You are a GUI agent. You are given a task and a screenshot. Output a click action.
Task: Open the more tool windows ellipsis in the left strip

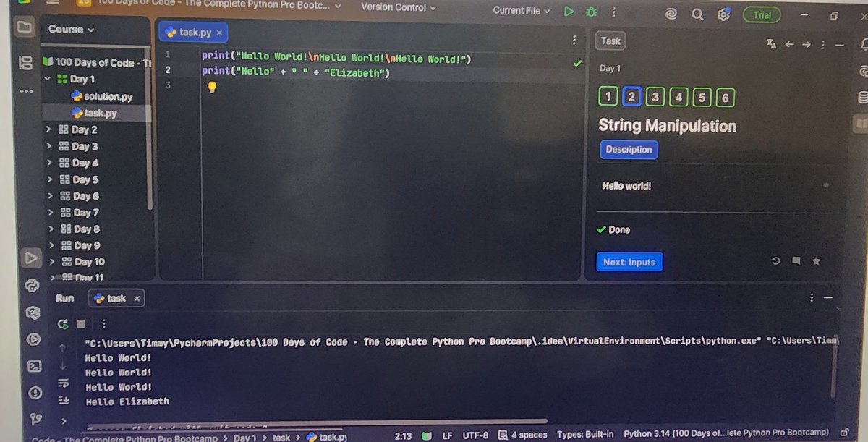(x=25, y=91)
